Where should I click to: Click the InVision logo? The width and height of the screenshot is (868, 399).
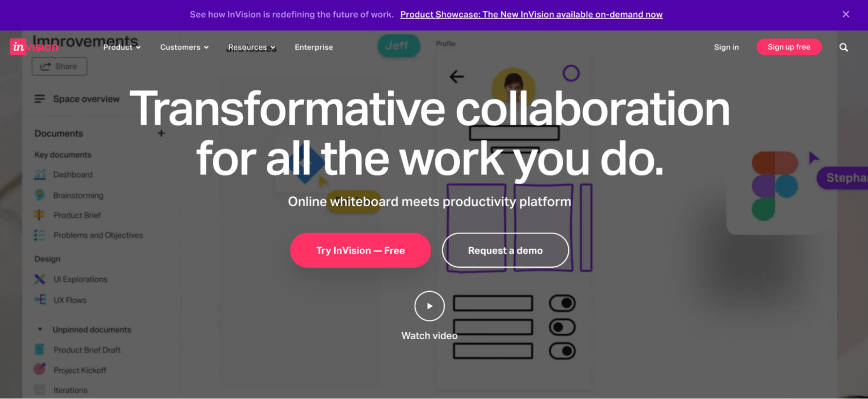click(34, 47)
